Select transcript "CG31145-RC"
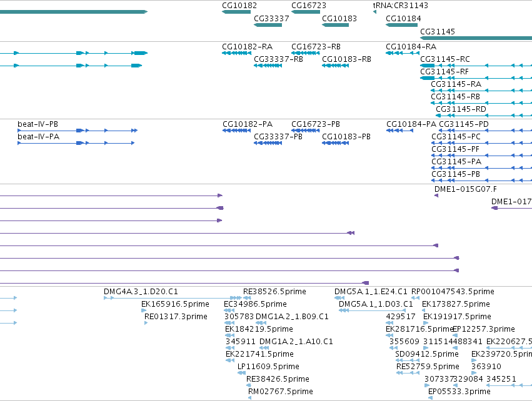The width and height of the screenshot is (532, 401). coord(445,59)
